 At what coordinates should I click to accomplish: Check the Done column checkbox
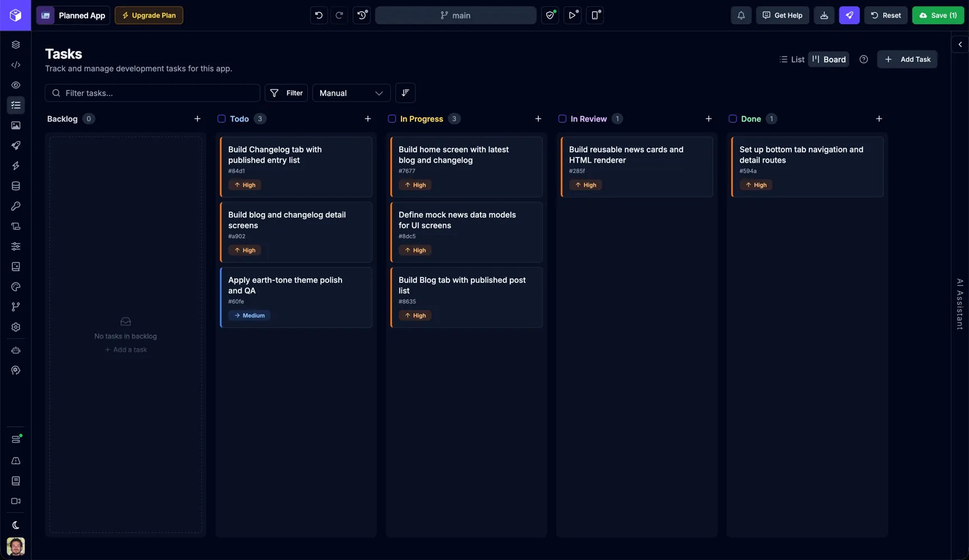pos(733,119)
